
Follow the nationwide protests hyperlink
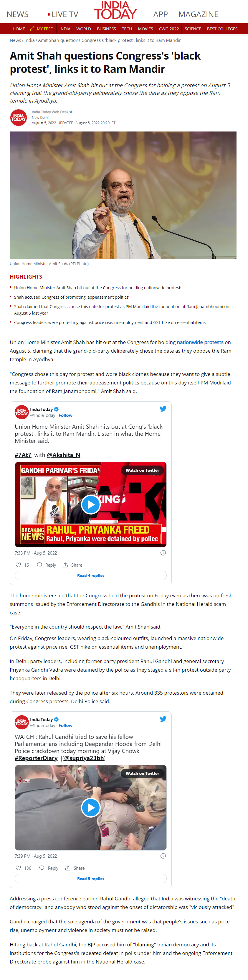tap(200, 342)
